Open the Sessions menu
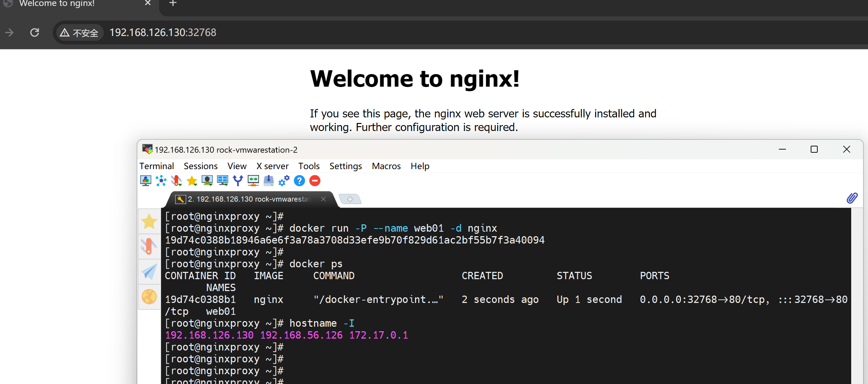The width and height of the screenshot is (868, 384). (201, 166)
